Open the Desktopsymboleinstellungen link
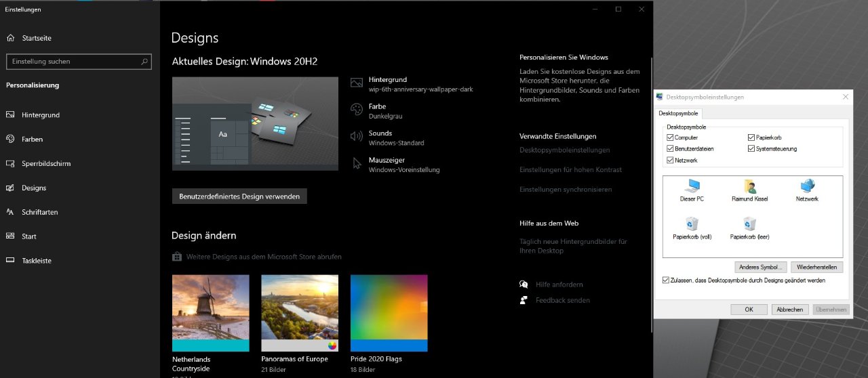The width and height of the screenshot is (868, 378). coord(564,150)
